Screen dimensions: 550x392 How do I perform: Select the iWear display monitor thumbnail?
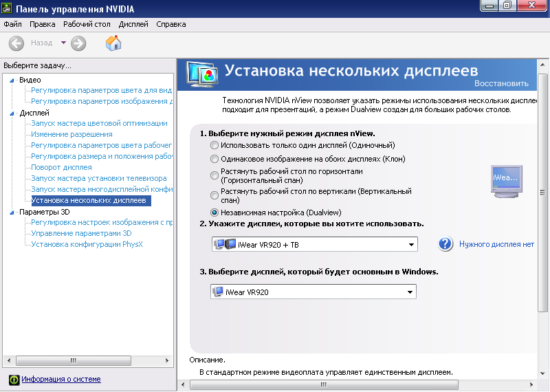(x=506, y=181)
